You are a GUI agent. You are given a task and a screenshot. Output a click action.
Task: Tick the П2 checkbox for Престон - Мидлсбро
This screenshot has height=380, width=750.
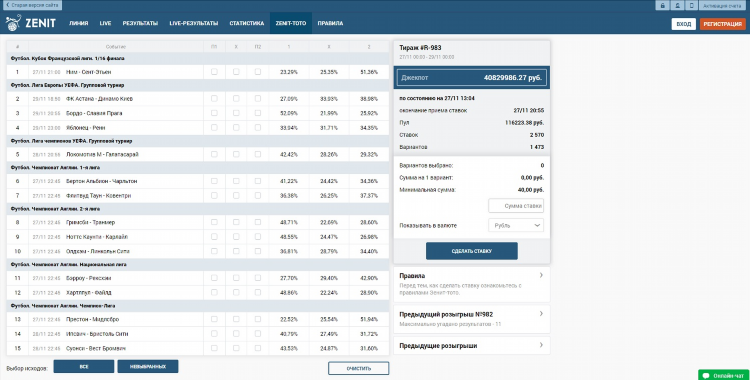click(258, 319)
